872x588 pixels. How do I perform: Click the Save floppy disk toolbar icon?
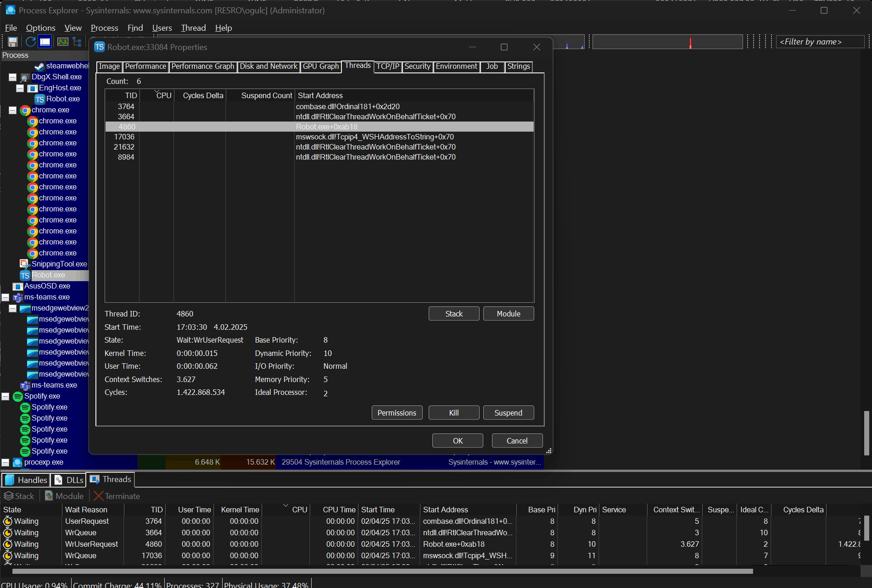13,42
